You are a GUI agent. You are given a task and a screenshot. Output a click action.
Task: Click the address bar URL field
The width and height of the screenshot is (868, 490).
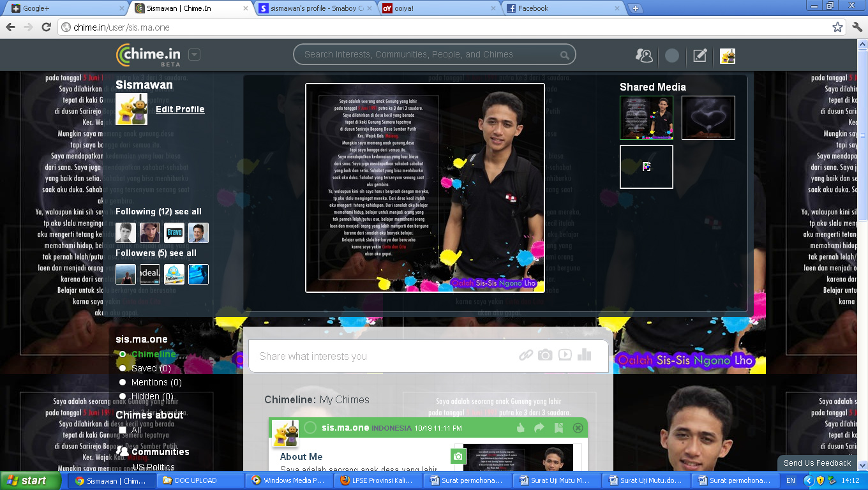point(452,27)
